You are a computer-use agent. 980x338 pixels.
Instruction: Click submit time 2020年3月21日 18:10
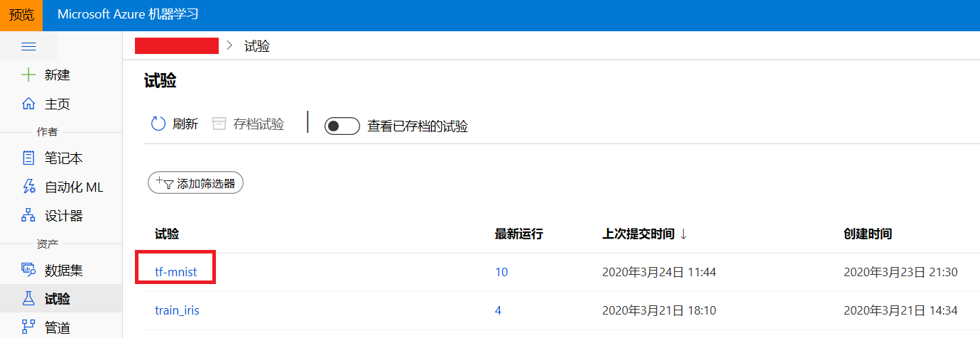659,310
